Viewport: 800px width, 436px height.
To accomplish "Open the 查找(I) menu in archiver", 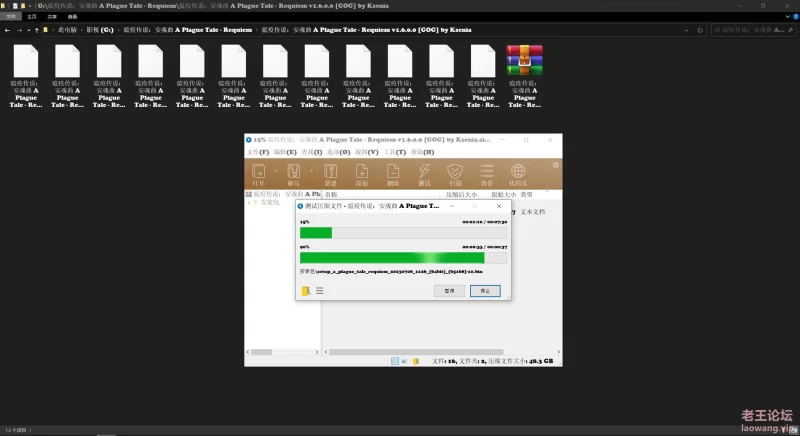I will click(x=311, y=152).
